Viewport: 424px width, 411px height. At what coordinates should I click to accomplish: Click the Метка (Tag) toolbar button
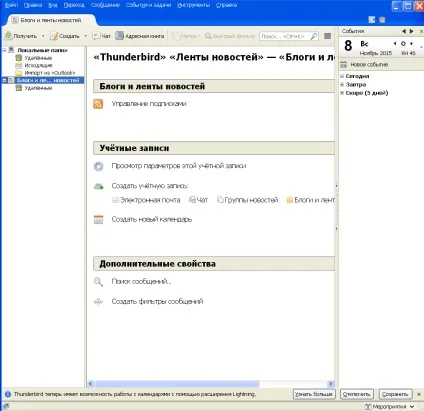tap(185, 36)
